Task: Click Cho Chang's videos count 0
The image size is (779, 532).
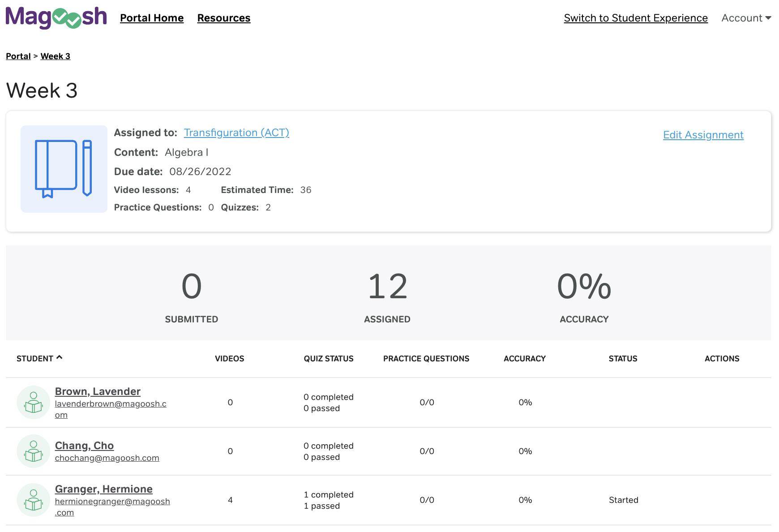Action: (x=230, y=451)
